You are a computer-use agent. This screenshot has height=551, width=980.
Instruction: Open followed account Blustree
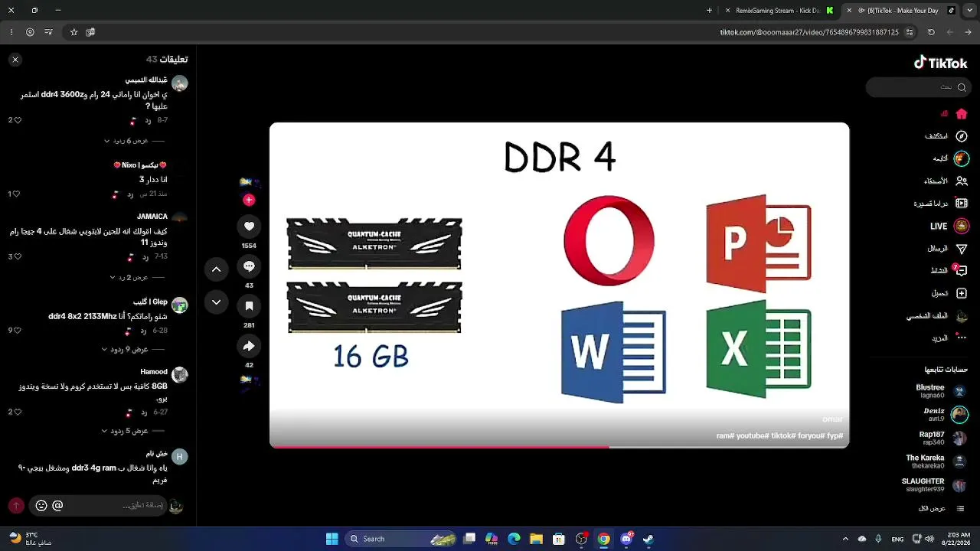tap(942, 391)
